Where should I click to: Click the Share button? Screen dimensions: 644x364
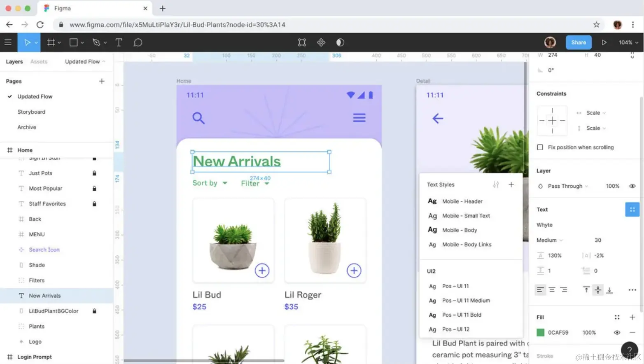coord(579,42)
